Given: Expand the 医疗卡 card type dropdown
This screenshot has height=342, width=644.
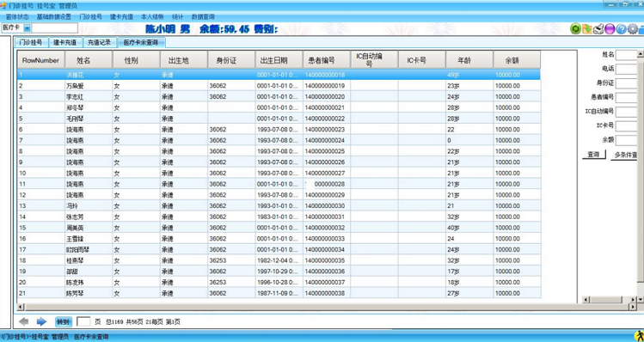Looking at the screenshot, I should coord(28,27).
